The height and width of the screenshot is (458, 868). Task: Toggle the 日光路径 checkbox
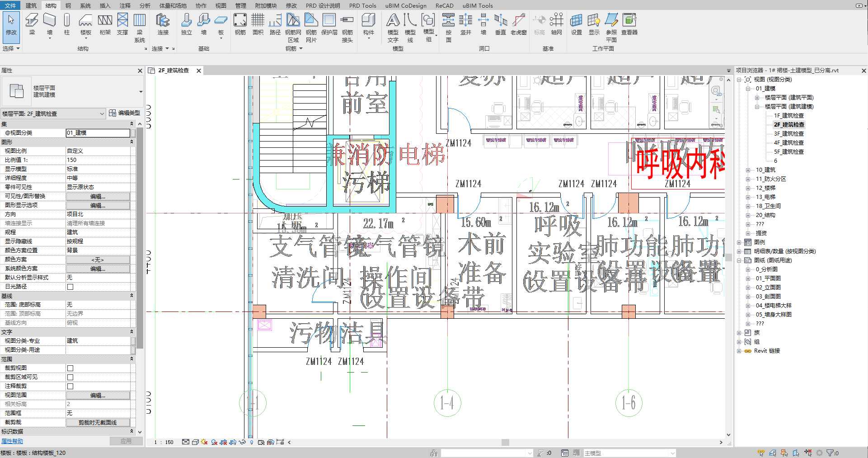click(x=70, y=287)
